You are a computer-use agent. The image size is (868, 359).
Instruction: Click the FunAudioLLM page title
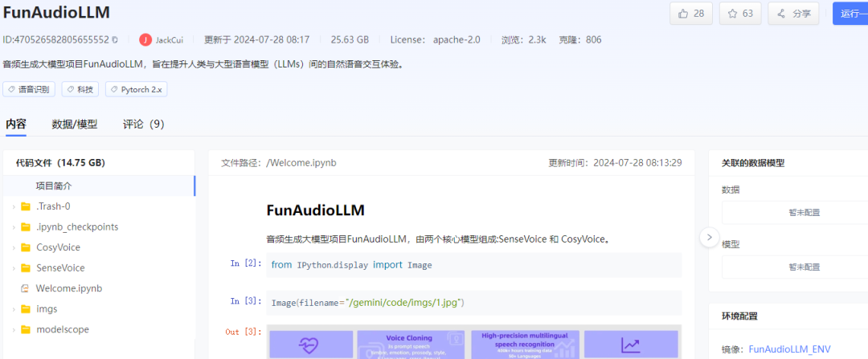point(56,12)
